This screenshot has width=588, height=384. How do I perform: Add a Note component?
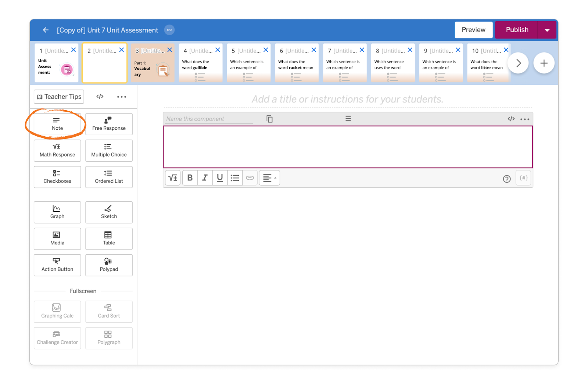coord(57,124)
